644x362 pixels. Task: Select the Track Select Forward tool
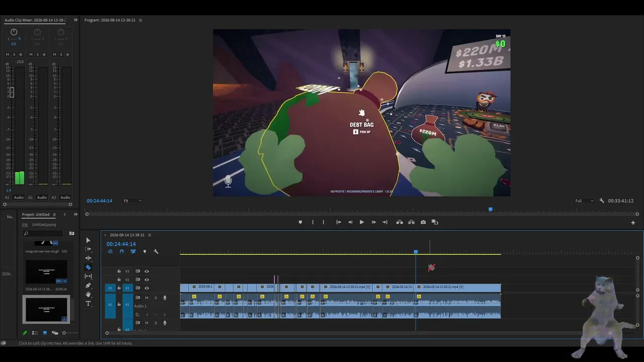point(88,249)
